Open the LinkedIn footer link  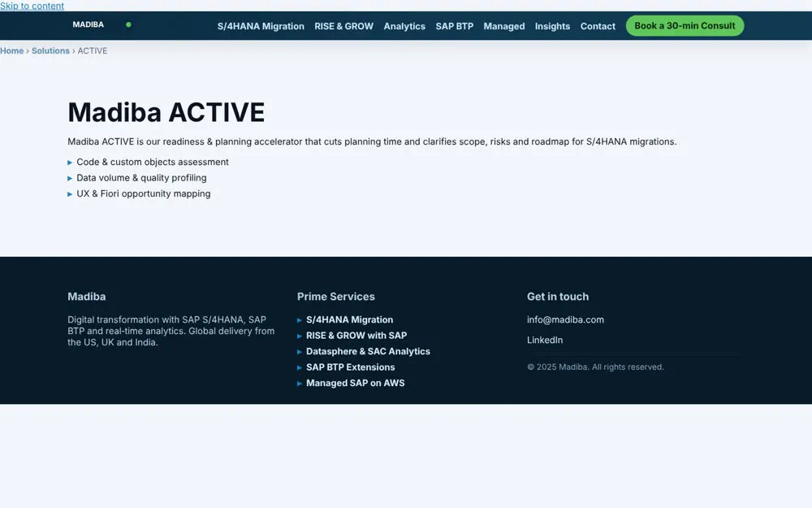tap(545, 340)
